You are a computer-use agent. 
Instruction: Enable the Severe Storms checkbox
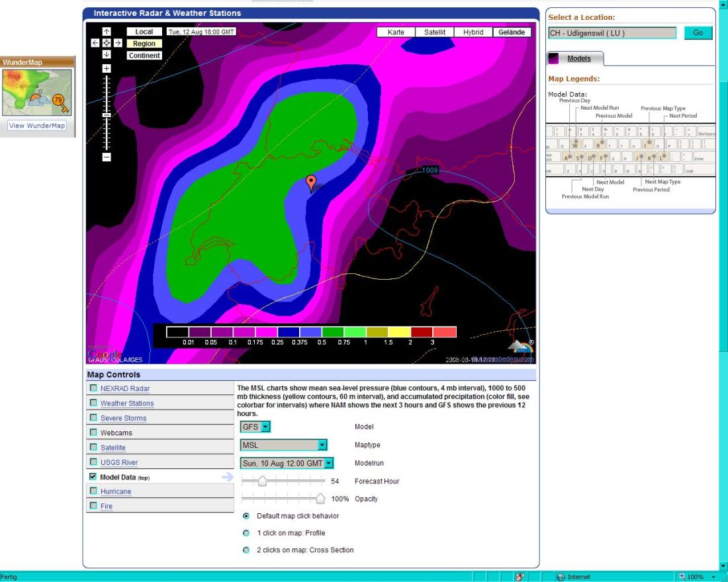93,418
